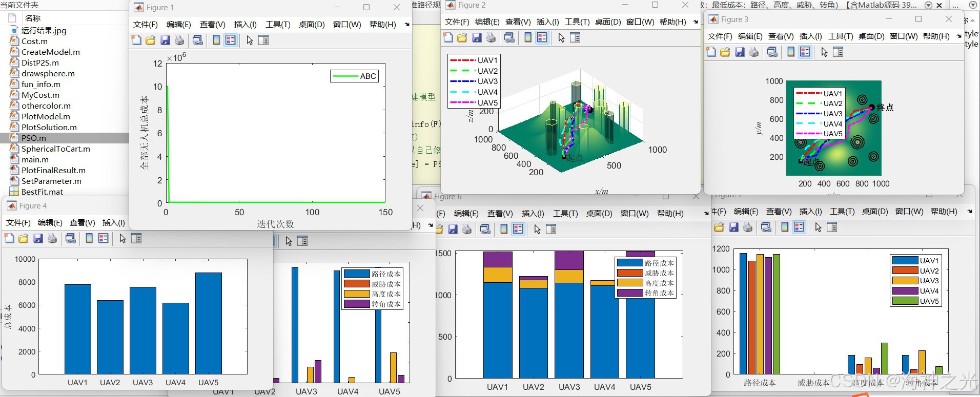Print icon in Figure 2 toolbar
980x397 pixels.
coord(491,37)
